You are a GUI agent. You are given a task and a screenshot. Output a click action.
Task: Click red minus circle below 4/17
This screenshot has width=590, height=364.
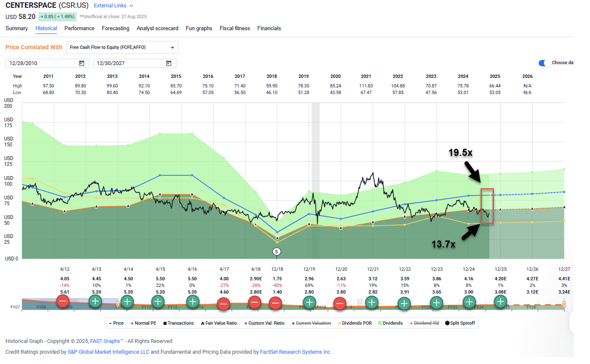(224, 304)
